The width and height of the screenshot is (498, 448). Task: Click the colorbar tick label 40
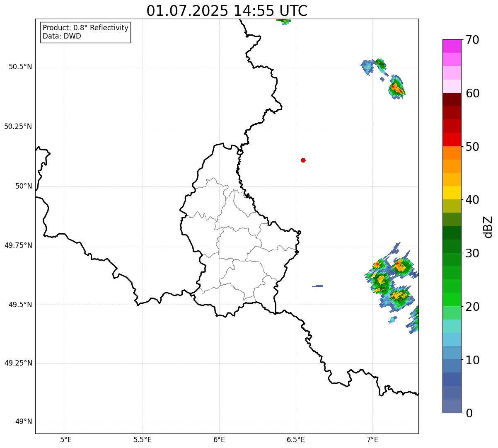(x=472, y=200)
